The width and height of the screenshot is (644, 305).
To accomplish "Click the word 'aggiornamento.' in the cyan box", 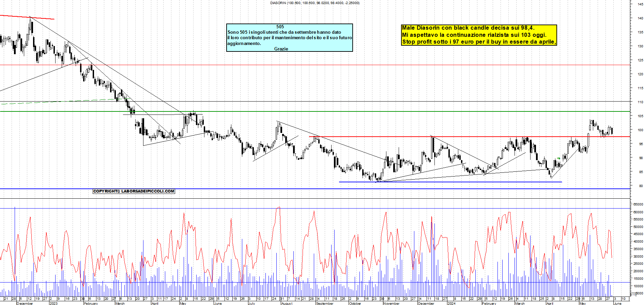I will point(244,44).
